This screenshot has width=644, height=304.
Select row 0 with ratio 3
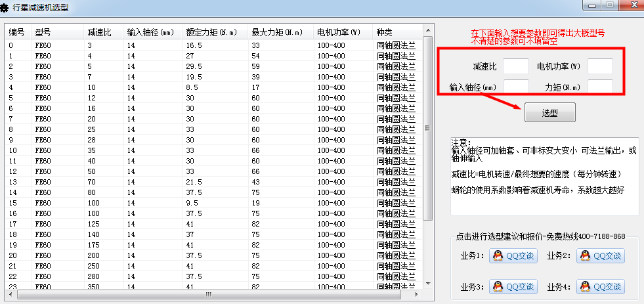[213, 45]
